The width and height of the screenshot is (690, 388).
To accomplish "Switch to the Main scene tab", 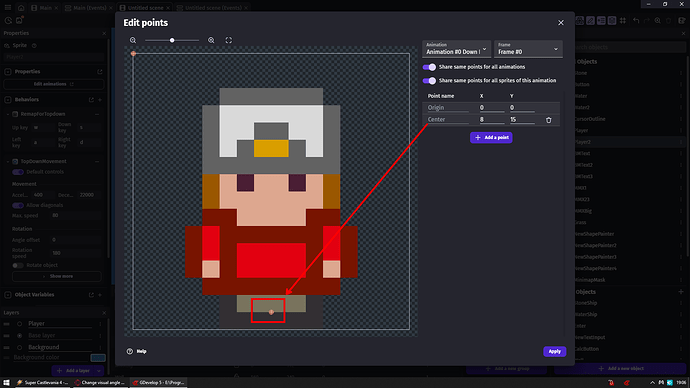I will [x=45, y=8].
